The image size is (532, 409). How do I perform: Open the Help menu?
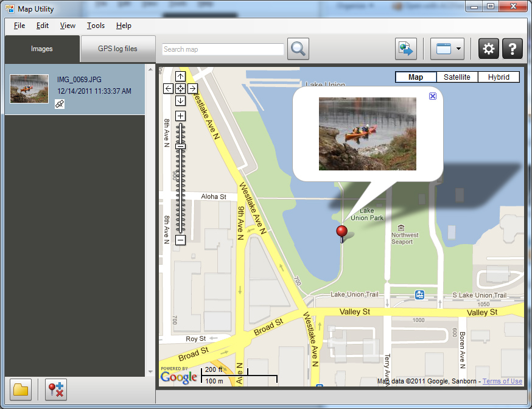pyautogui.click(x=124, y=26)
